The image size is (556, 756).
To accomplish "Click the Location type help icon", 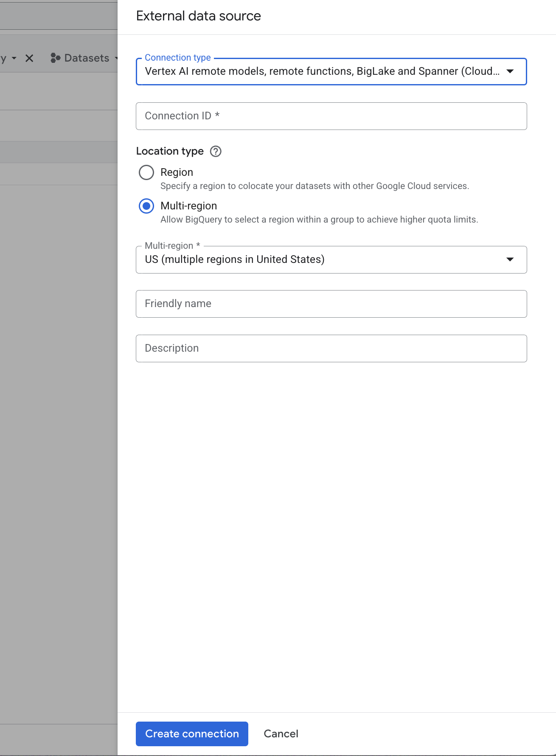I will pos(216,151).
